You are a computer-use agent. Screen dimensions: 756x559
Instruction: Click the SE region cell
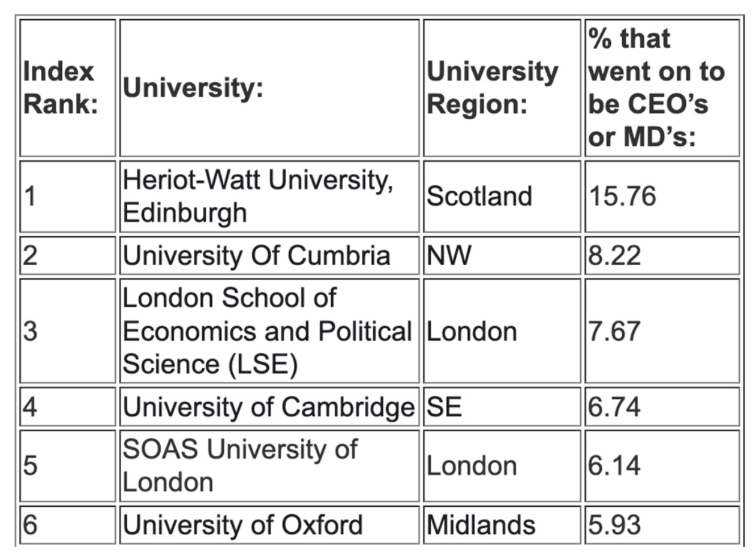[x=502, y=406]
